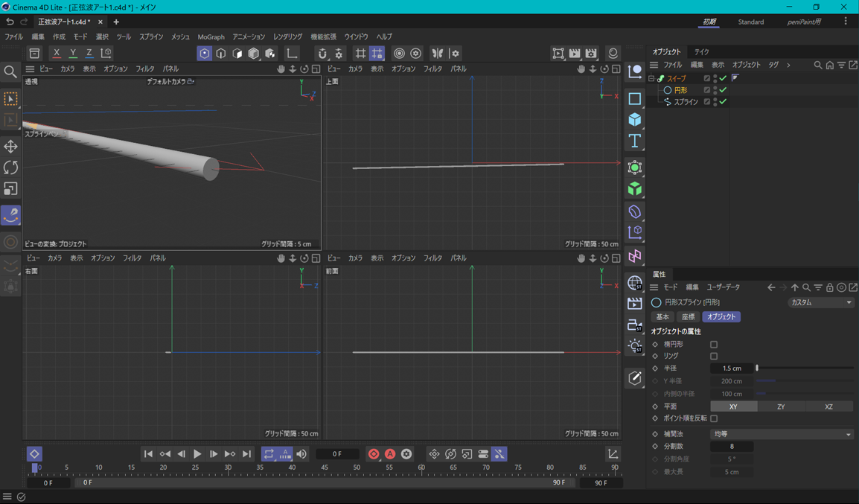Image resolution: width=859 pixels, height=504 pixels.
Task: Select the Move tool in left toolbar
Action: [10, 146]
